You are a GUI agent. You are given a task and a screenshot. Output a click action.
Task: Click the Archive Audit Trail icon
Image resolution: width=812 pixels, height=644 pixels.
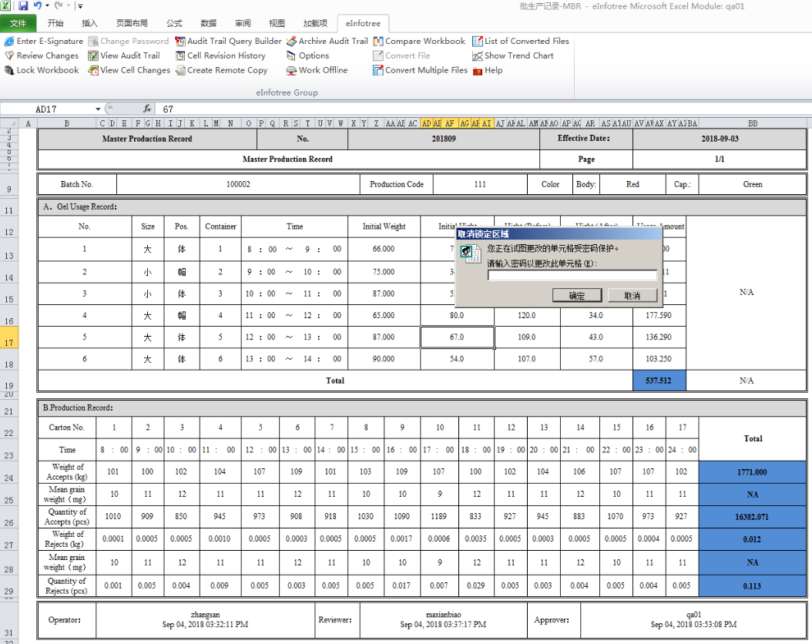pyautogui.click(x=292, y=42)
